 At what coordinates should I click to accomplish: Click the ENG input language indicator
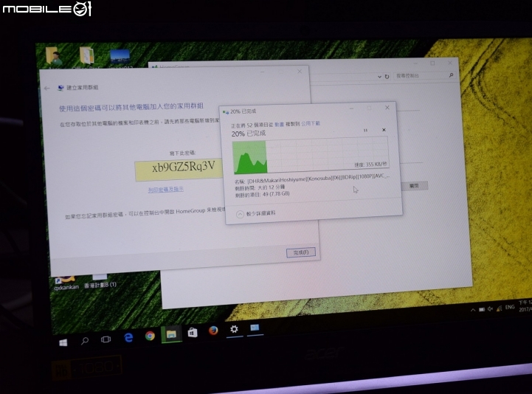click(510, 307)
